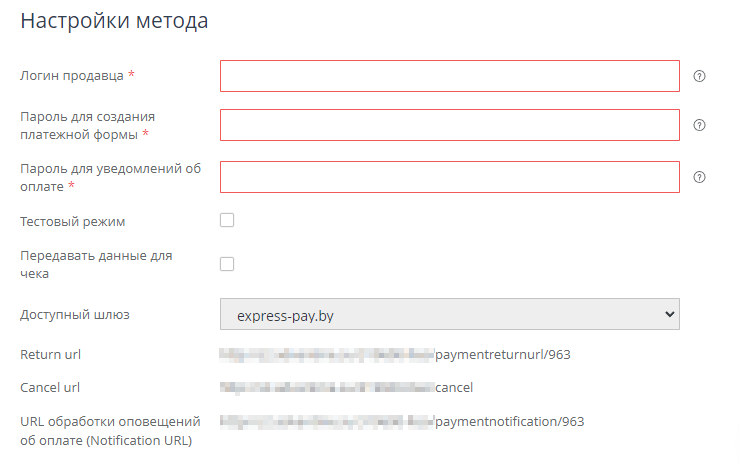Open help for платежной формы password
This screenshot has height=464, width=740.
click(699, 126)
